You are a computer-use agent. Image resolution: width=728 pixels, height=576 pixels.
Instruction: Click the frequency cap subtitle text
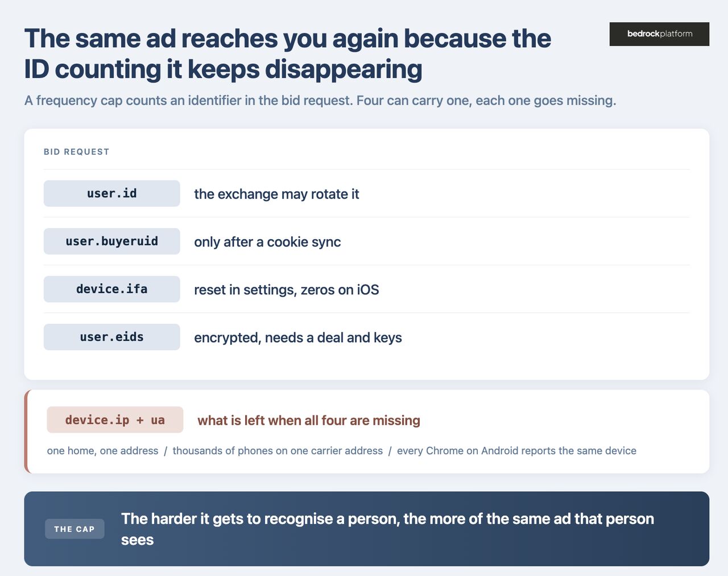click(320, 101)
